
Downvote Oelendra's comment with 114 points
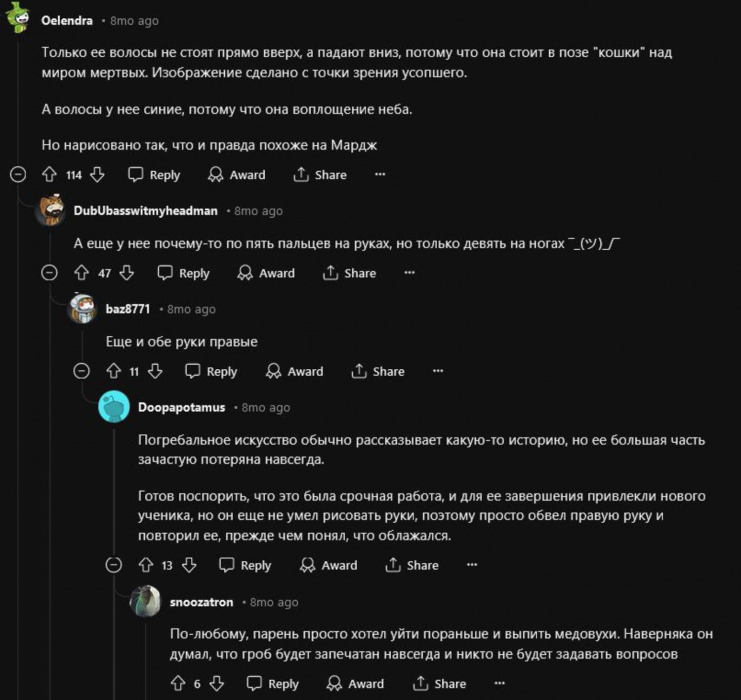[x=97, y=174]
